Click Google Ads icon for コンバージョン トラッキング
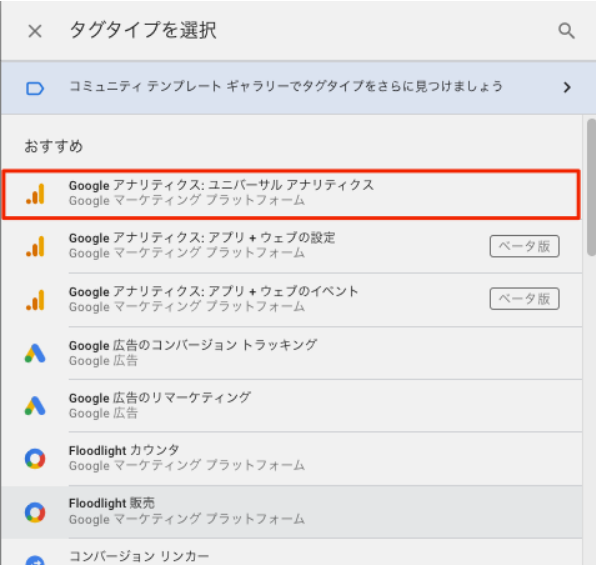The image size is (596, 565). pos(35,353)
